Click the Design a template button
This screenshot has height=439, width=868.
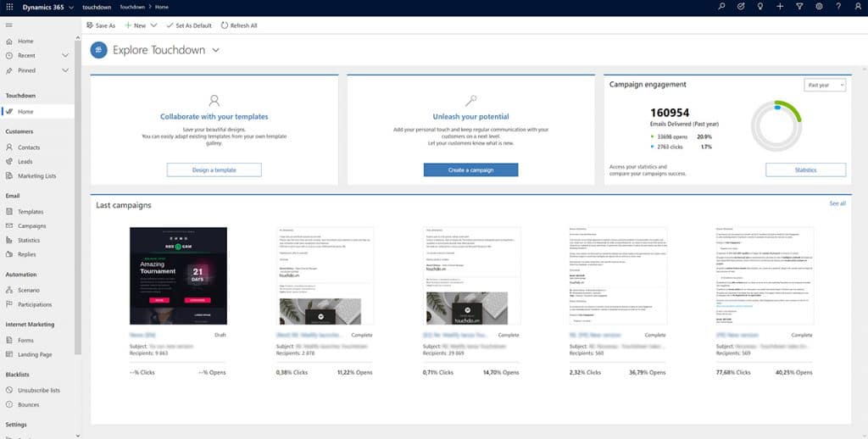[x=214, y=170]
